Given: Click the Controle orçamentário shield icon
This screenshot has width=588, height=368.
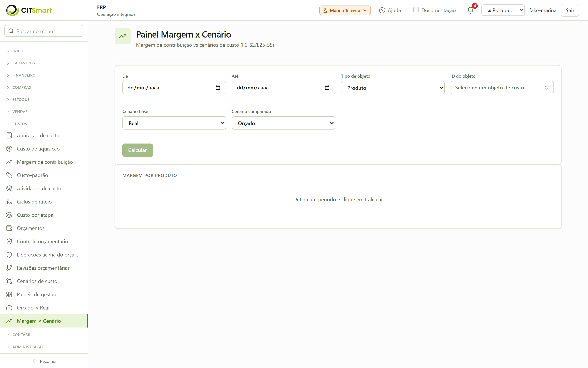Looking at the screenshot, I should tap(9, 241).
